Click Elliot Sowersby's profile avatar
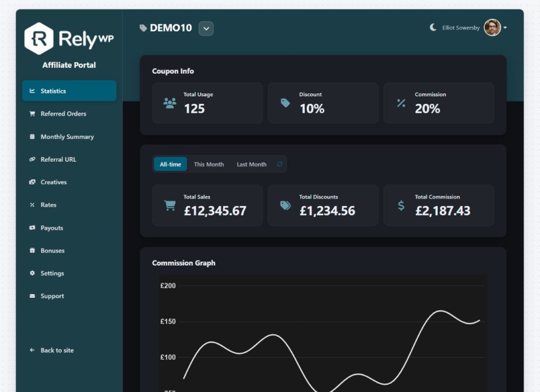Viewport: 540px width, 392px height. point(493,27)
